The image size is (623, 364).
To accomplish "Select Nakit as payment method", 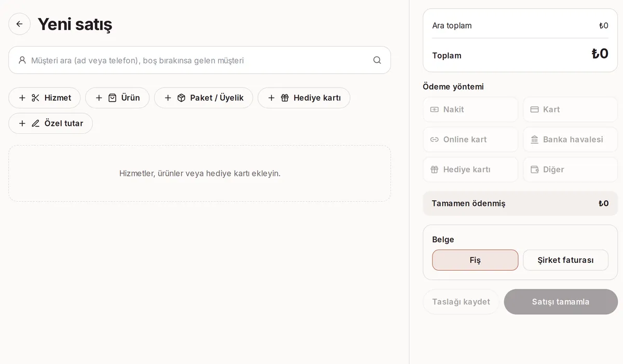I will point(470,109).
